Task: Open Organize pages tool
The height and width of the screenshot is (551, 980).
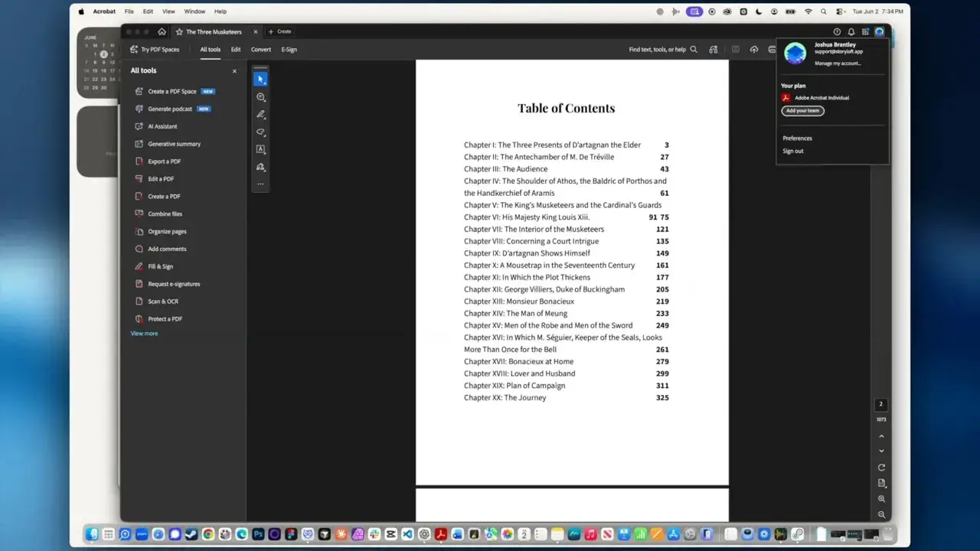Action: (x=161, y=231)
